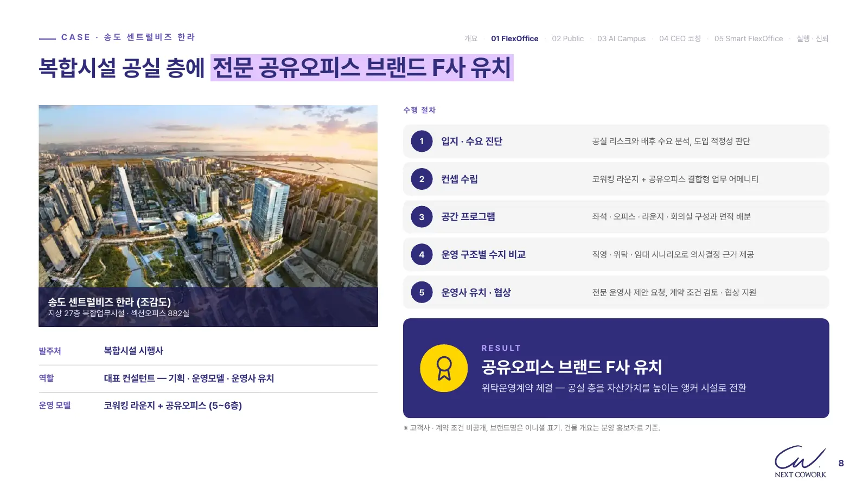Viewport: 868px width, 488px height.
Task: Click the 직영 · 위탁 · 임대 시나리오 description
Action: (673, 254)
